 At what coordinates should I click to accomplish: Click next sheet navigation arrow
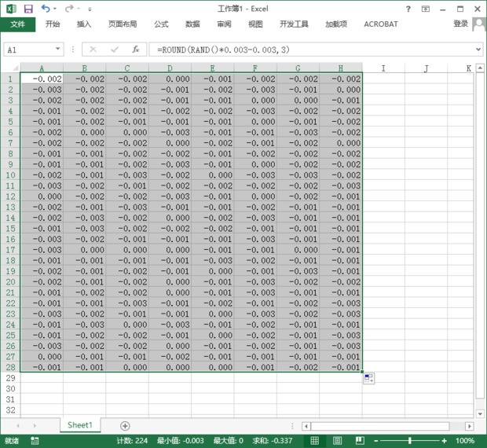tap(35, 426)
